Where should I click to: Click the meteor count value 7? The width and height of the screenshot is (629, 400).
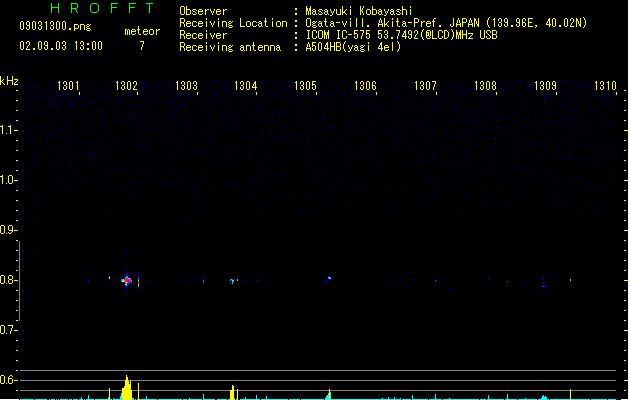(142, 46)
